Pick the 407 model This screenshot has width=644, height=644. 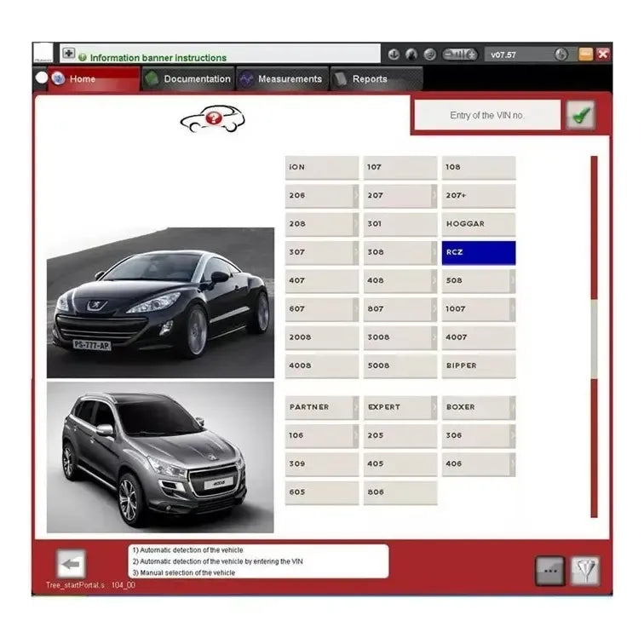(322, 280)
